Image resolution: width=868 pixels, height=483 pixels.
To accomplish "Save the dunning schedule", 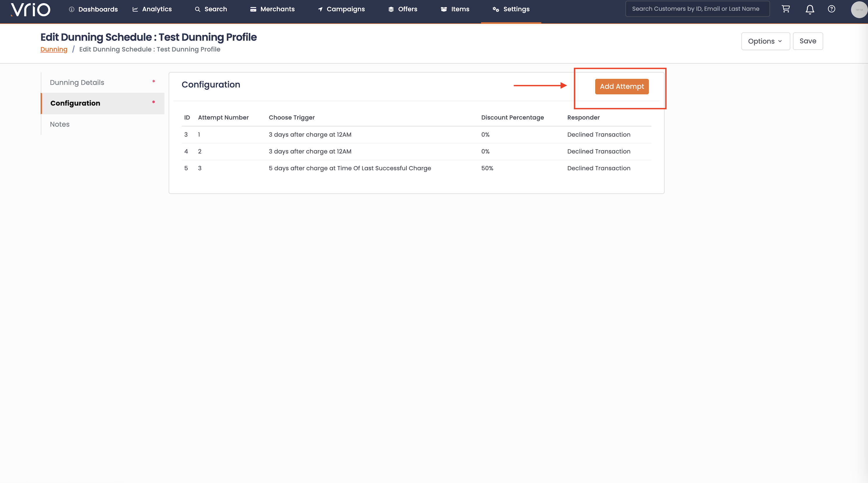I will pos(807,41).
